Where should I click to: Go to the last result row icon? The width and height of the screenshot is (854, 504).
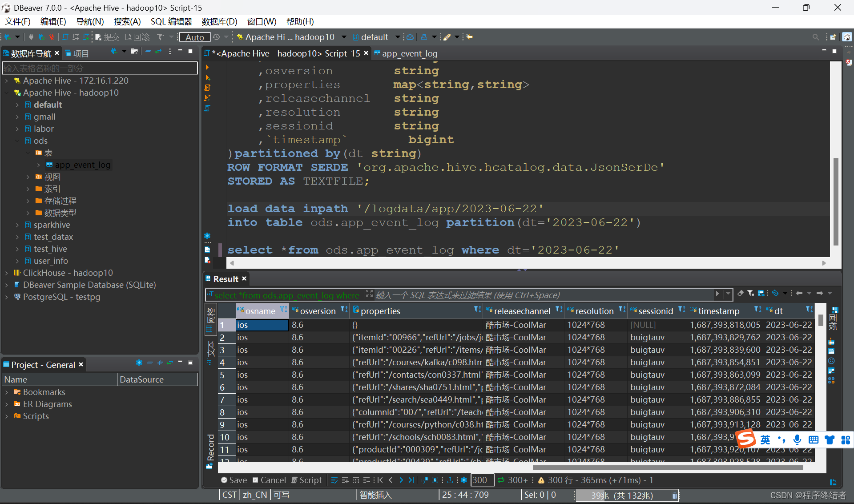[x=411, y=480]
